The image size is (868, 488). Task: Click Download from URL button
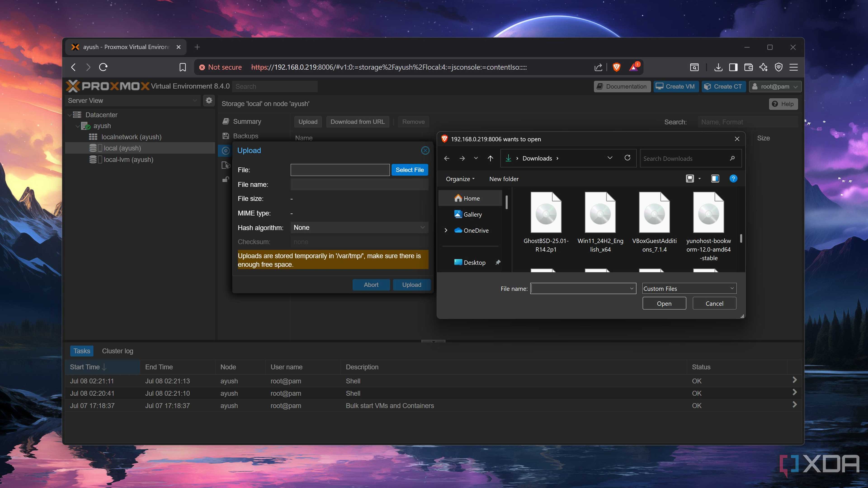(x=357, y=122)
